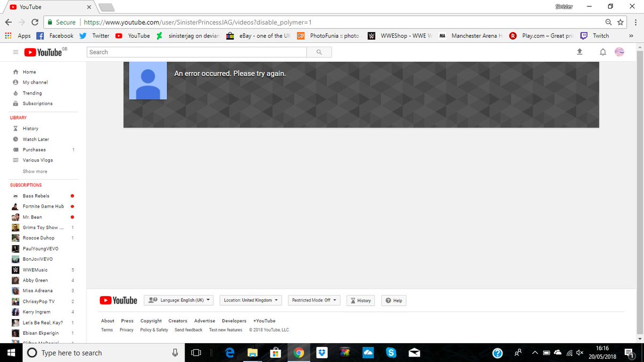Open the Twitter bookmark
This screenshot has width=644, height=362.
(x=94, y=36)
